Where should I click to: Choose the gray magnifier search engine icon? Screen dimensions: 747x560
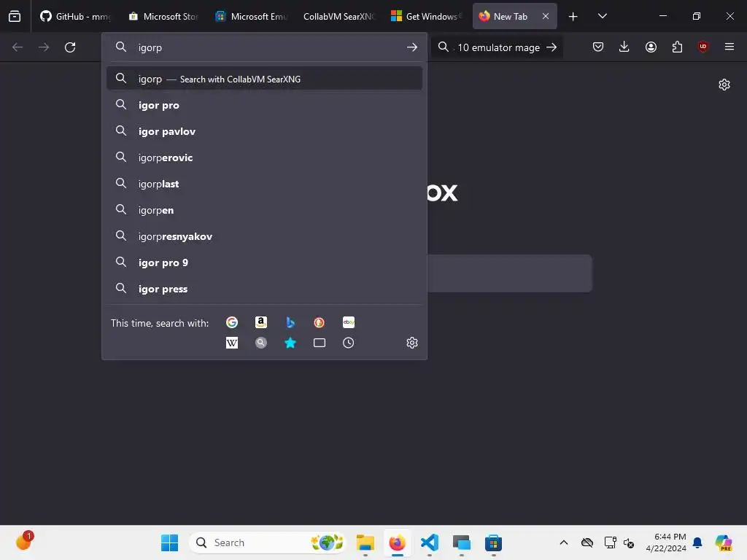(x=261, y=343)
